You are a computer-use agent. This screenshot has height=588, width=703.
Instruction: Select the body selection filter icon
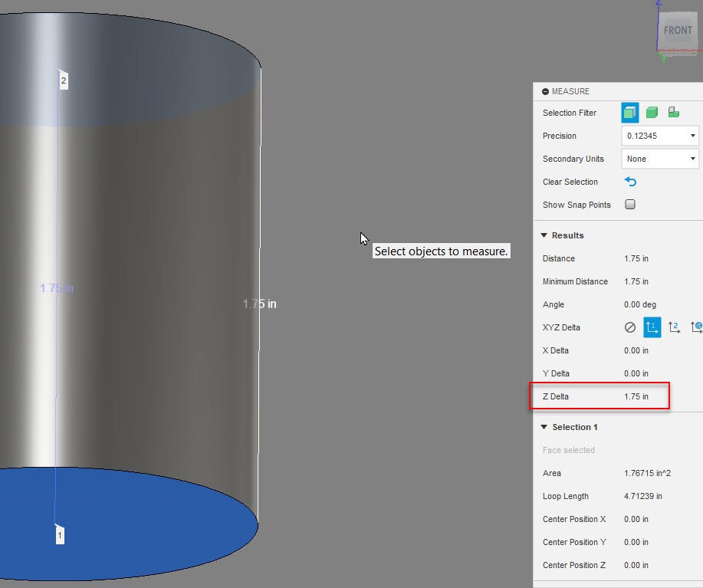[651, 112]
